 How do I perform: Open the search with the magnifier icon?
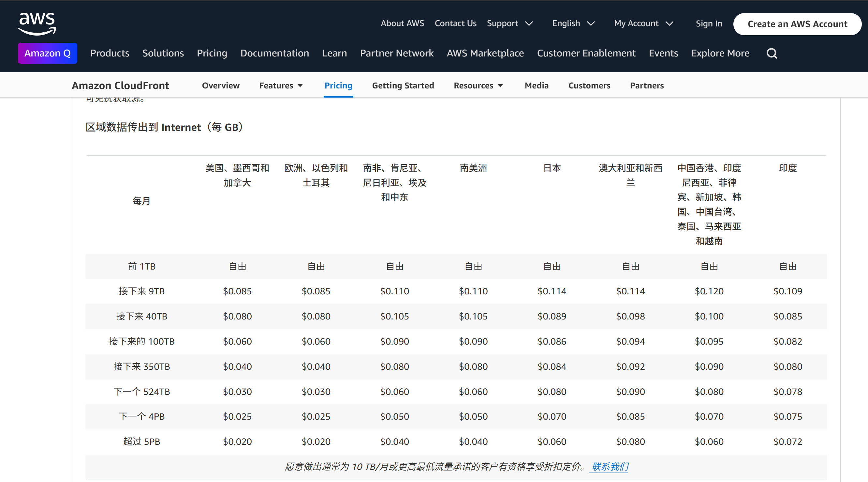click(x=772, y=53)
